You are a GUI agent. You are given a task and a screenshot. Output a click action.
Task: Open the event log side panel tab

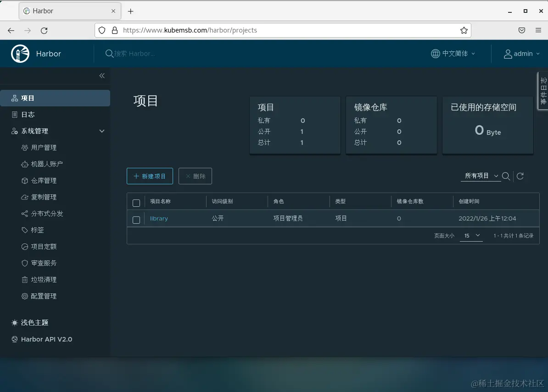click(543, 91)
